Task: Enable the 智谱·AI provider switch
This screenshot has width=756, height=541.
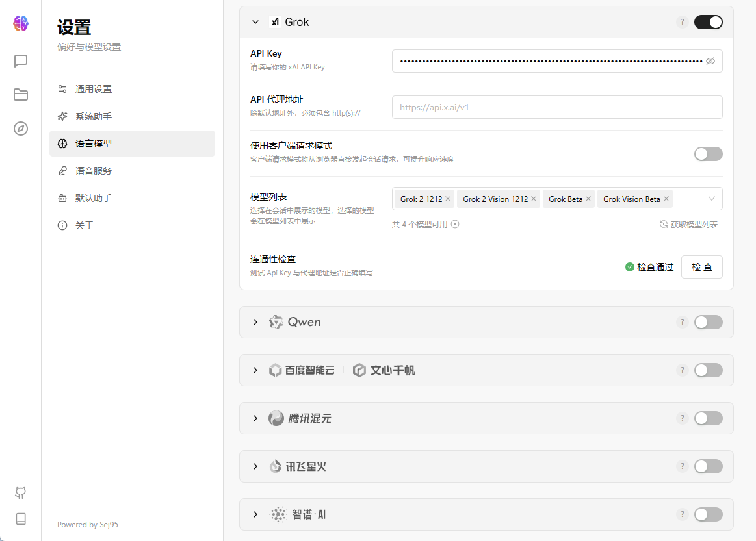Action: point(709,514)
